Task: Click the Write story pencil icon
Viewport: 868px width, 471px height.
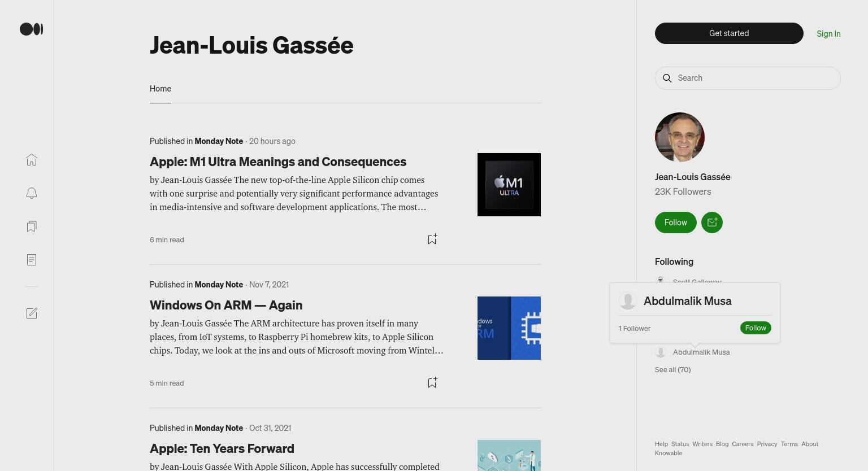Action: 32,313
